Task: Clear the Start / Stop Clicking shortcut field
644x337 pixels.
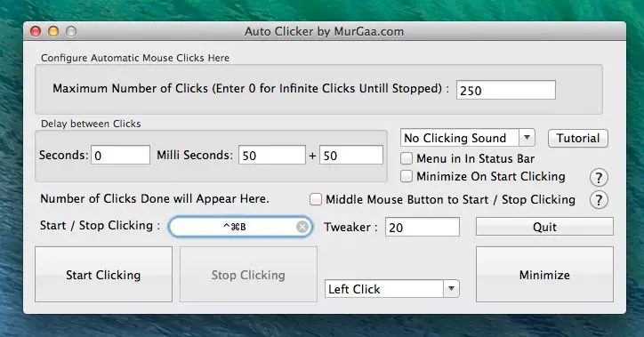Action: click(302, 227)
